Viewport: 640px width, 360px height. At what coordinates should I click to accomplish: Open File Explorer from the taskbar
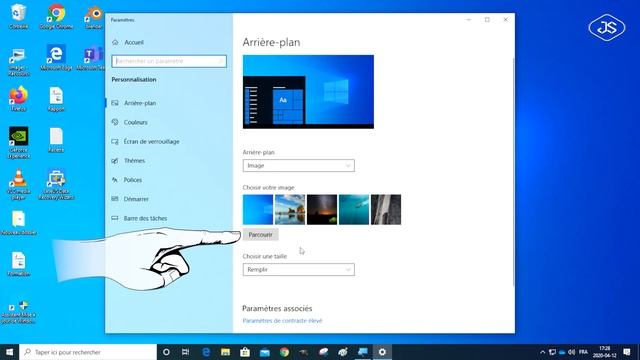coord(225,352)
